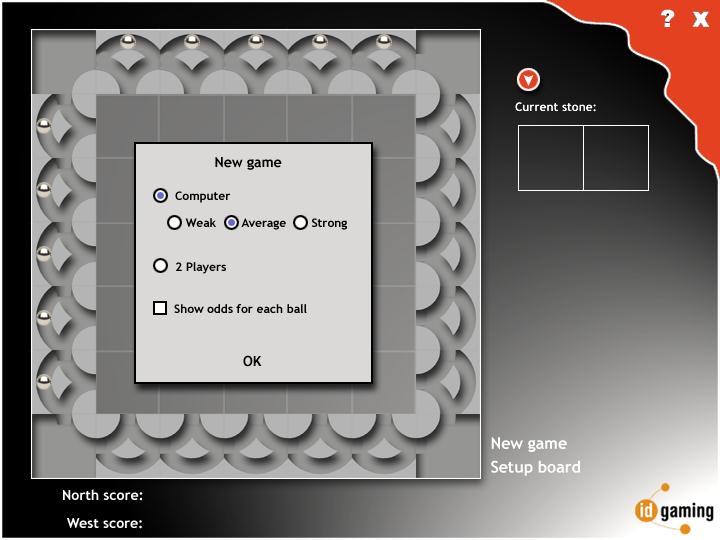Select 2 Players mode
The height and width of the screenshot is (540, 720).
[160, 265]
